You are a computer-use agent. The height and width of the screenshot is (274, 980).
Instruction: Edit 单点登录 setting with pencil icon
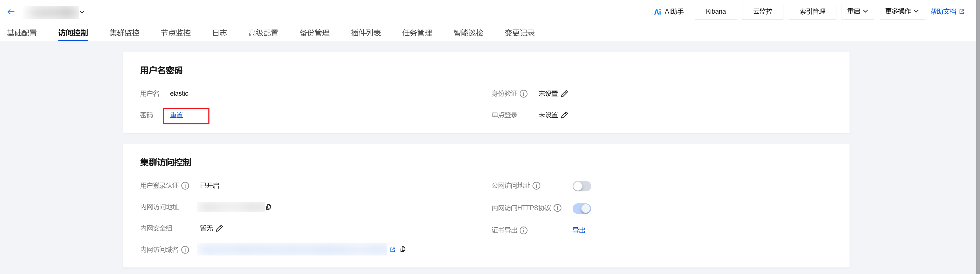pyautogui.click(x=565, y=115)
